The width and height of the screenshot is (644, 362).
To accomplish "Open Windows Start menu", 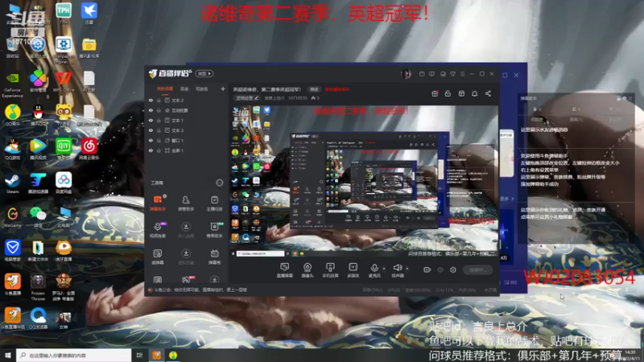I will click(x=8, y=355).
